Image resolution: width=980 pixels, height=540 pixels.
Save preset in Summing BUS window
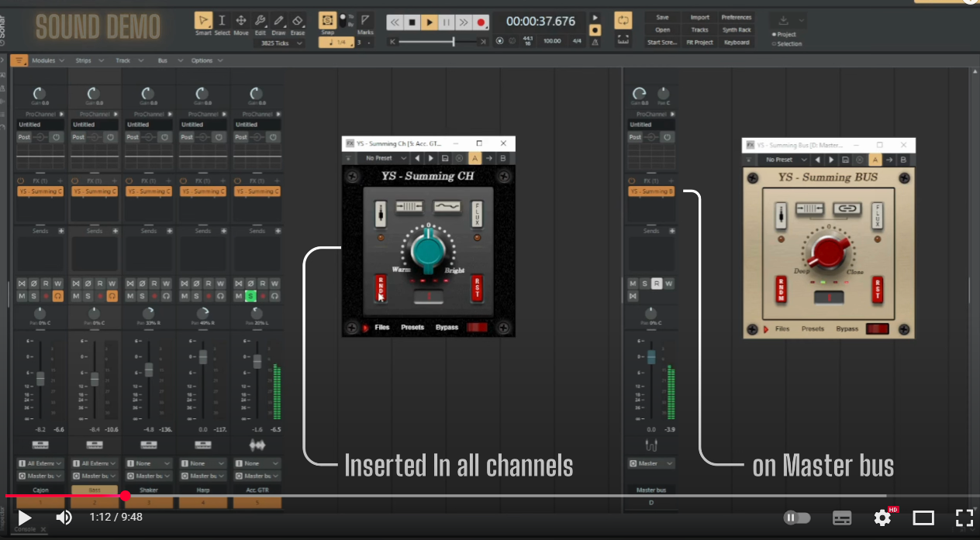coord(847,160)
